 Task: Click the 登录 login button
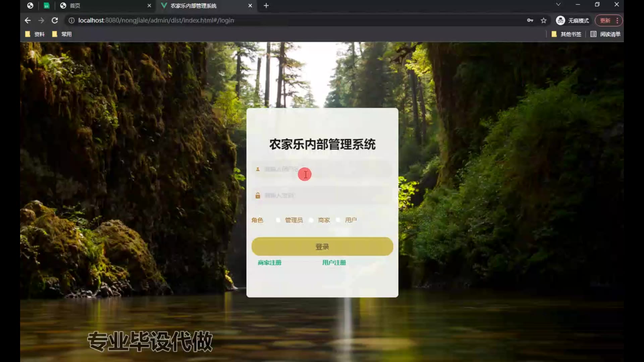pyautogui.click(x=322, y=247)
